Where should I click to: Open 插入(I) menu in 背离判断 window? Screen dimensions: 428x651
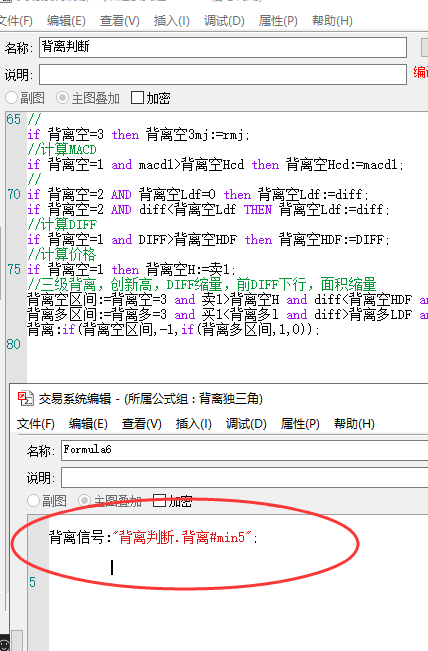coord(171,21)
